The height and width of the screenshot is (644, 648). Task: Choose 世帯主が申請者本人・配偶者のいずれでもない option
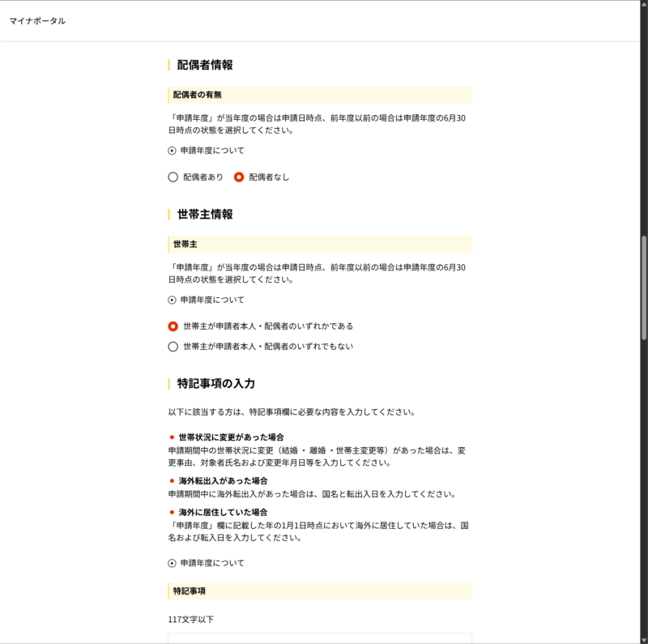point(173,347)
